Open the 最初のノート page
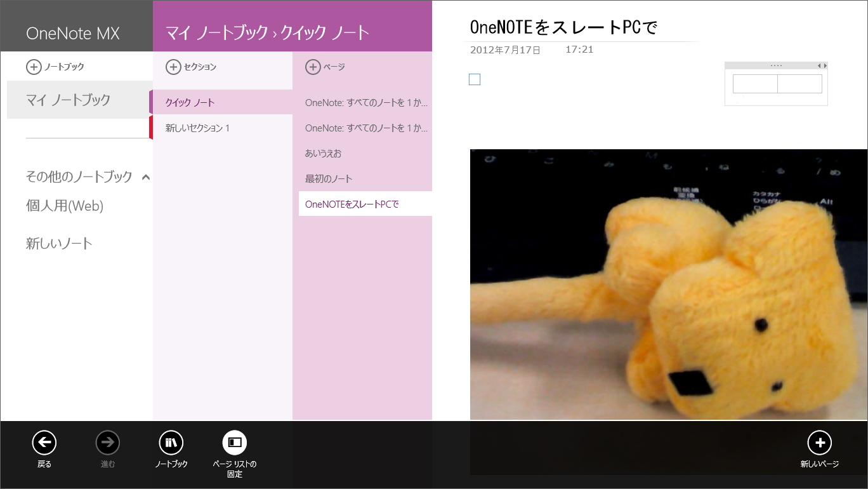This screenshot has width=868, height=489. 328,178
